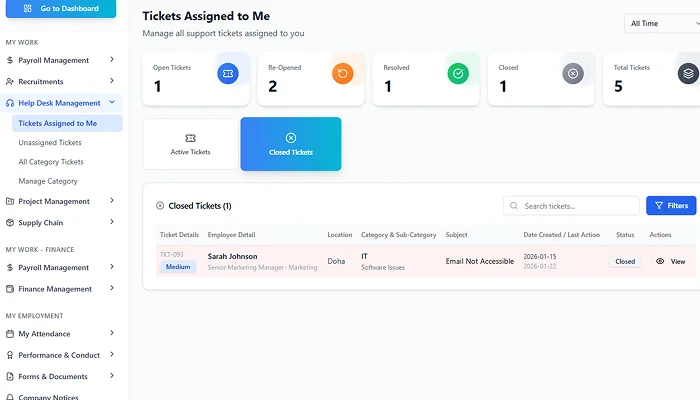Click the Medium priority badge on TKT-093

pos(178,267)
